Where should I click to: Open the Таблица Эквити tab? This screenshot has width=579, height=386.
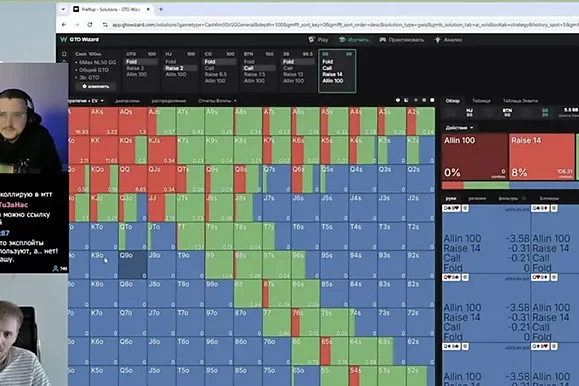(x=520, y=100)
